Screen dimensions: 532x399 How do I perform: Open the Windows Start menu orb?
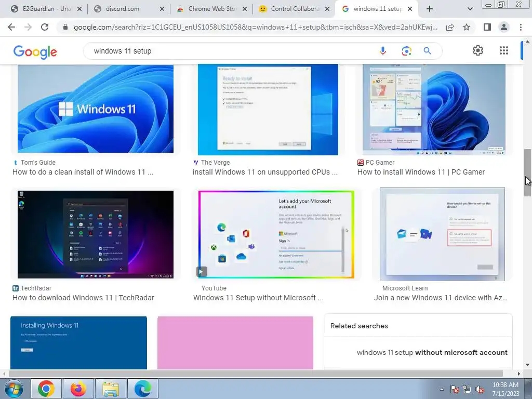click(x=14, y=389)
